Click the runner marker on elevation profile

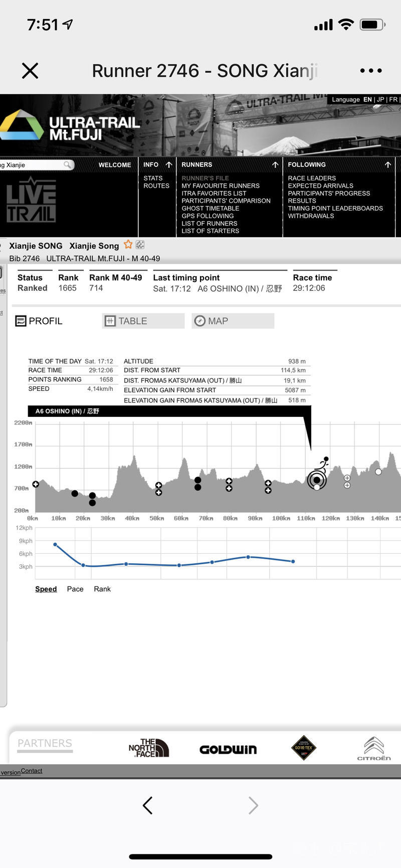point(317,480)
